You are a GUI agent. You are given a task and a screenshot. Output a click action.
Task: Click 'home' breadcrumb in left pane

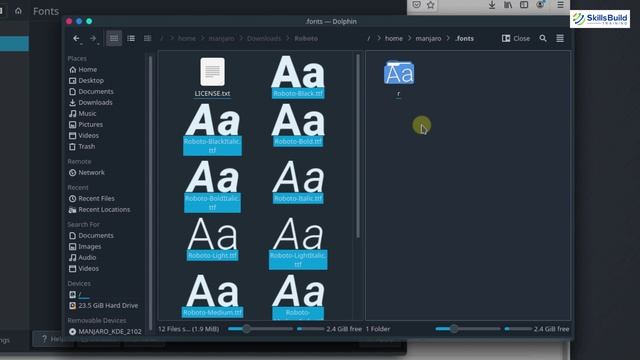click(187, 38)
